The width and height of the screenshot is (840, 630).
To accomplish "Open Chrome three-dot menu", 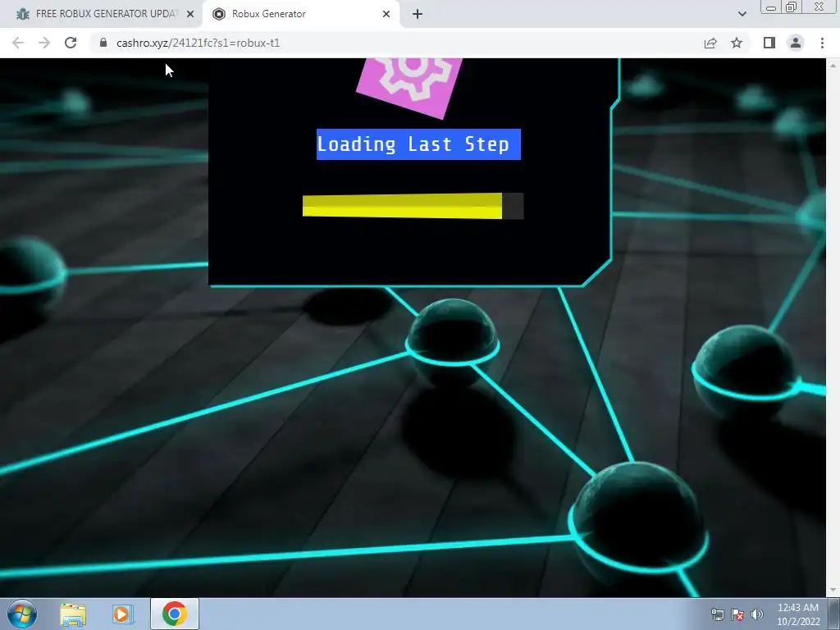I will (822, 43).
